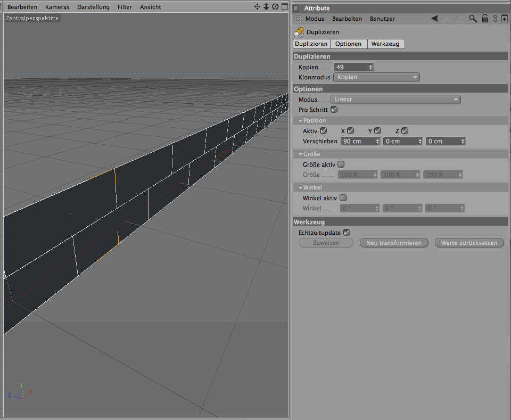The height and width of the screenshot is (420, 511).
Task: Click the viewport rotate camera icon
Action: (x=275, y=7)
